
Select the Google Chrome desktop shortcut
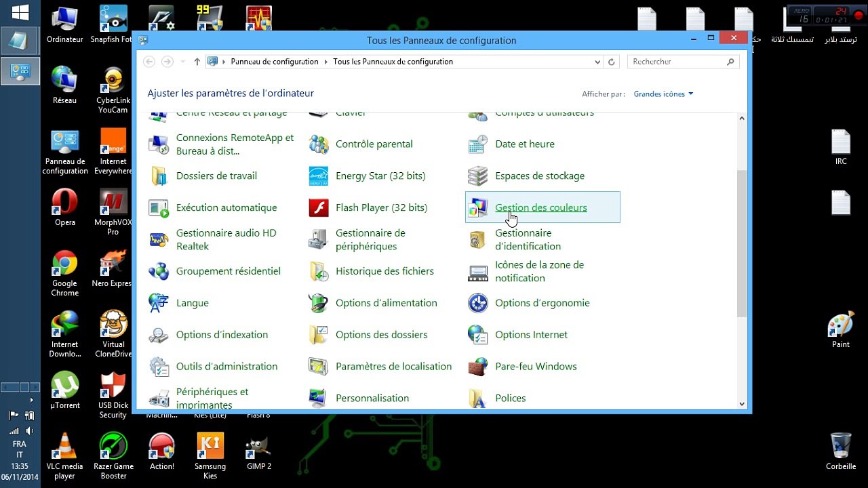64,274
